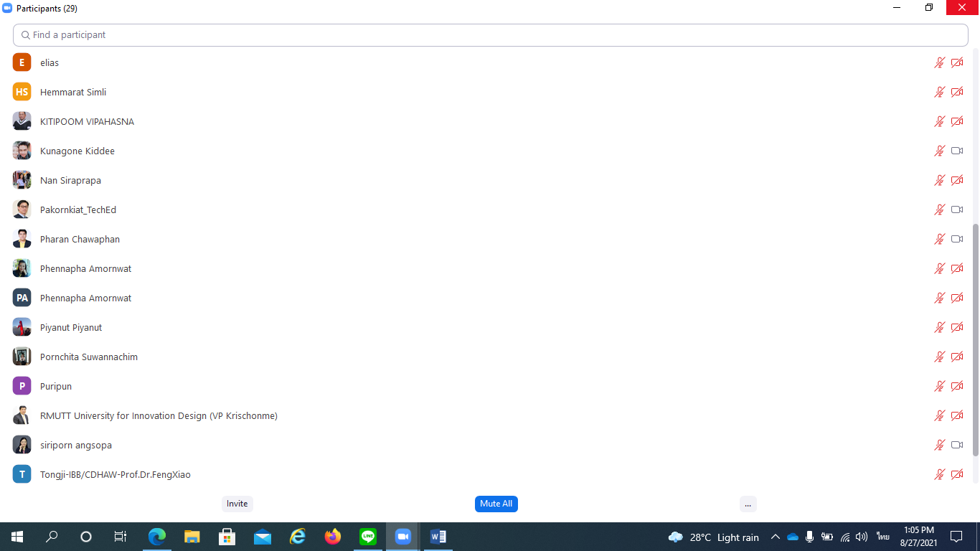Click Tongji-IBB participant's muted microphone icon
The width and height of the screenshot is (980, 551).
point(939,474)
